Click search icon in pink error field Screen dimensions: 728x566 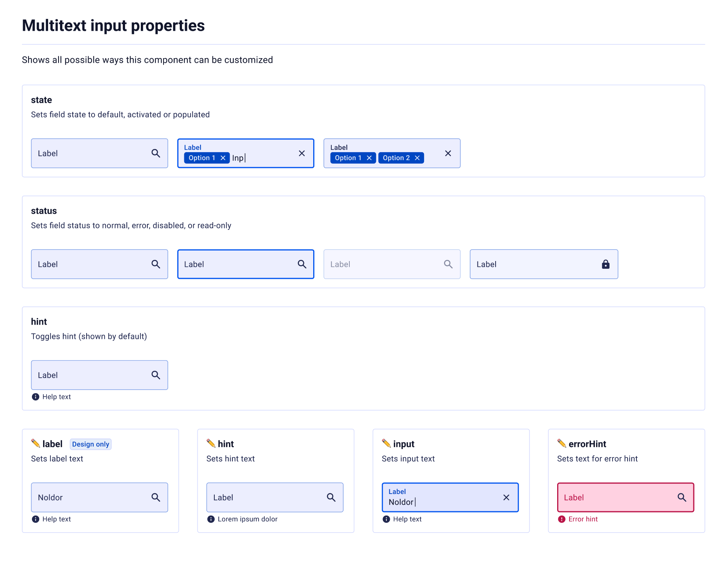click(682, 497)
